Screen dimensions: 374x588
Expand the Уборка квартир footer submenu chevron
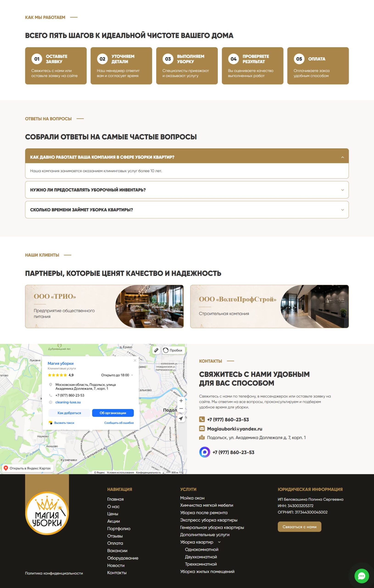(x=219, y=542)
